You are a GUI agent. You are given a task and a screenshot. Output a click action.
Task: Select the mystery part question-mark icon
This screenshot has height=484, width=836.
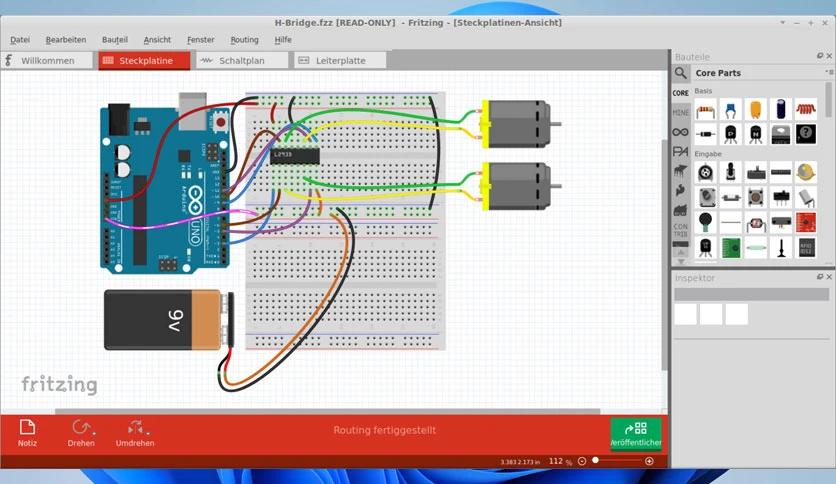[806, 134]
